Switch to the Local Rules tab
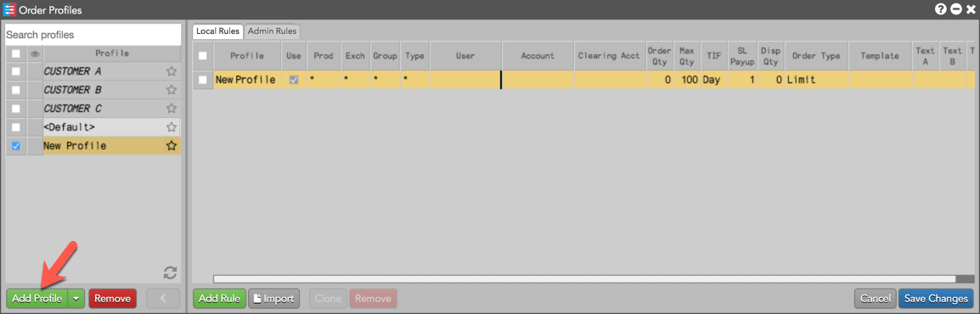This screenshot has height=314, width=980. (217, 31)
